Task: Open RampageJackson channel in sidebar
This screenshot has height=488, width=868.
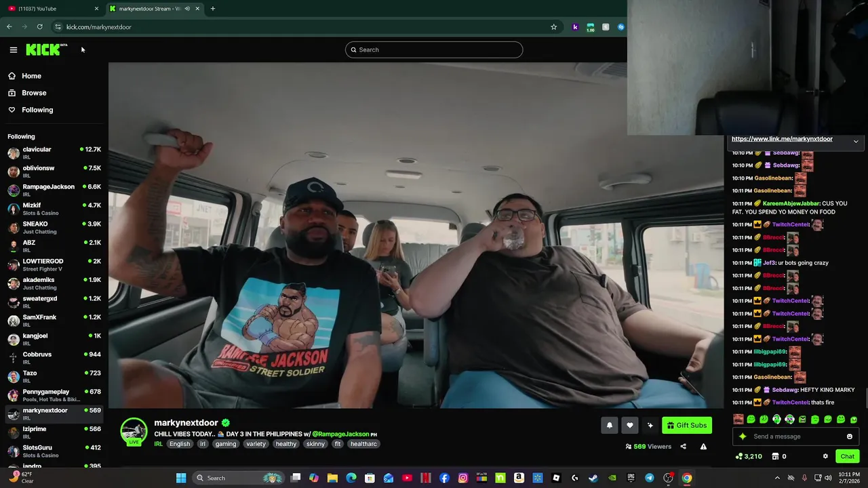Action: tap(54, 190)
